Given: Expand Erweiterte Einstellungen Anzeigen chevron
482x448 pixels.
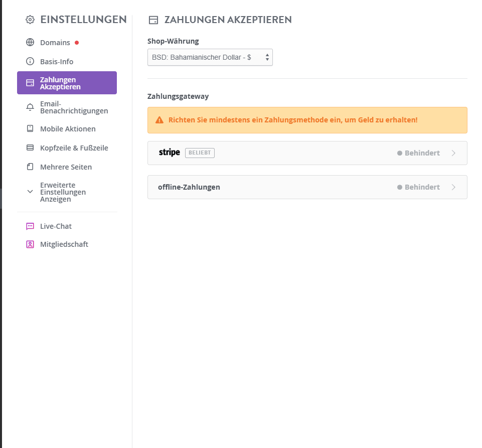Looking at the screenshot, I should click(x=30, y=192).
